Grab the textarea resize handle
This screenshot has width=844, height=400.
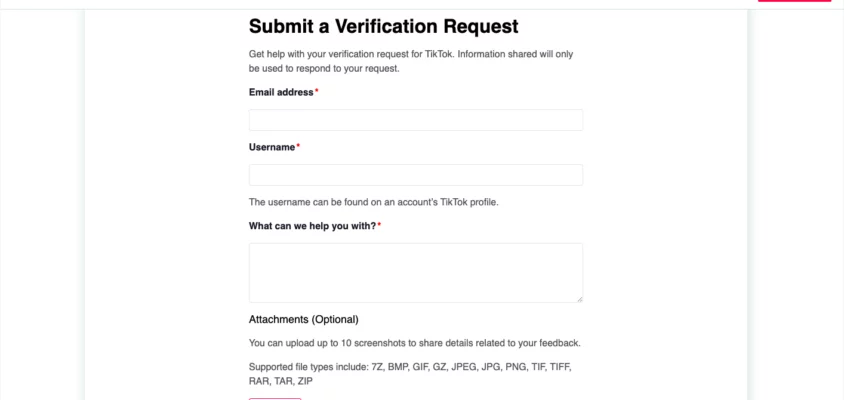click(579, 298)
